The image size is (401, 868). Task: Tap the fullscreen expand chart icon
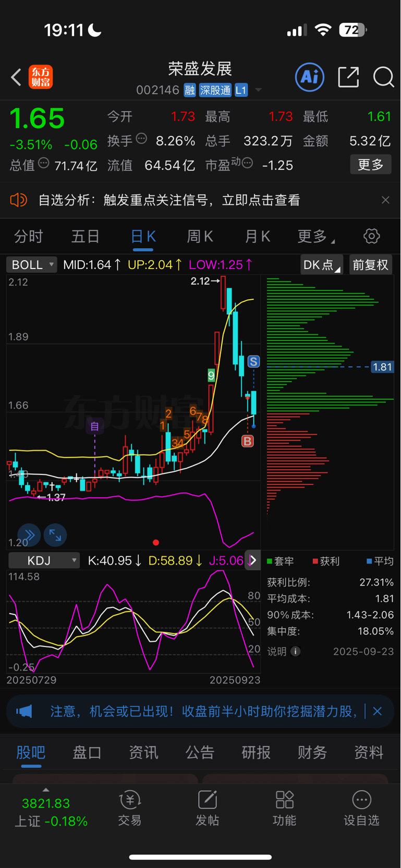55,535
